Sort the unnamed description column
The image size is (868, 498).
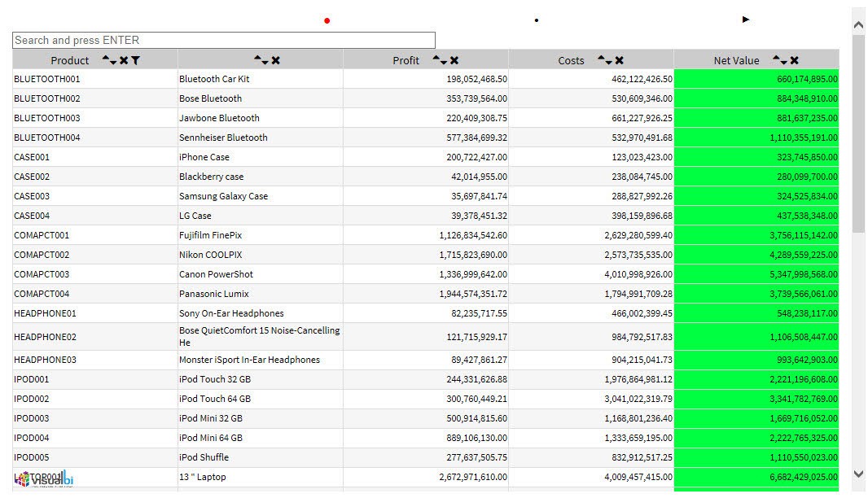(261, 60)
